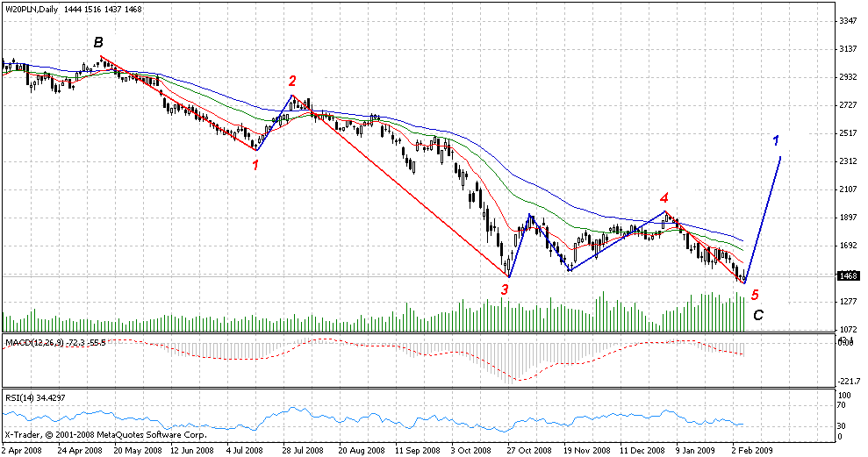This screenshot has height=457, width=868.
Task: Click the X-Trader MetaQuotes copyright text
Action: coord(104,434)
